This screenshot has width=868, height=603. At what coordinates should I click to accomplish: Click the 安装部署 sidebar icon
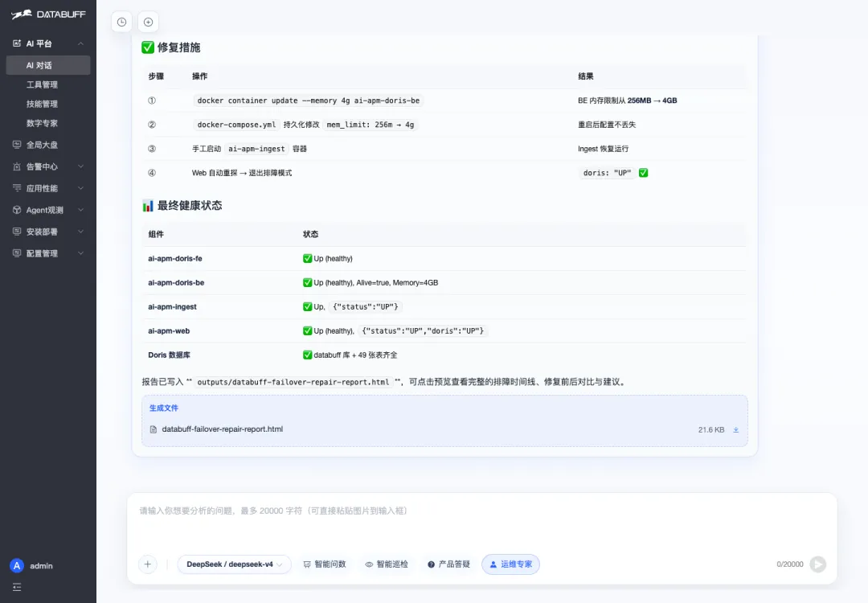point(17,232)
